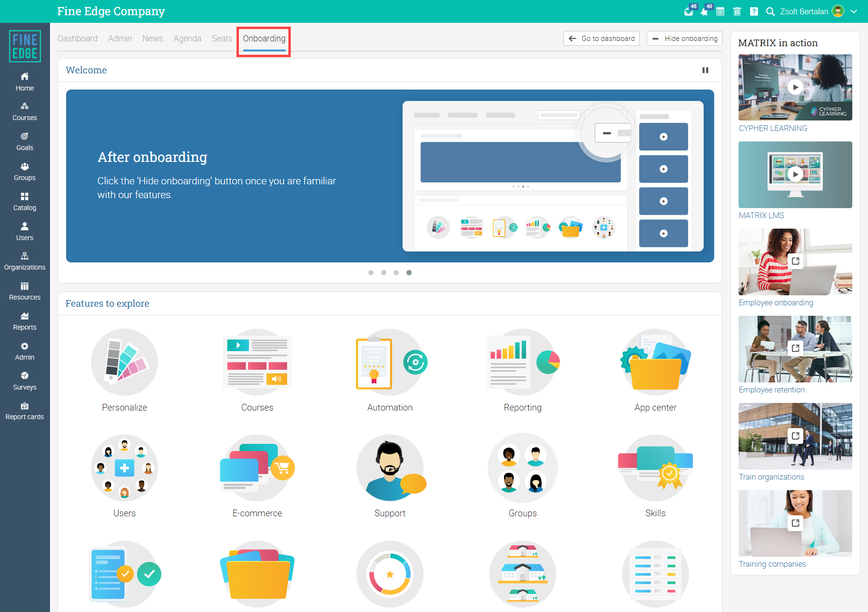
Task: Switch to the Seats tab
Action: (222, 39)
